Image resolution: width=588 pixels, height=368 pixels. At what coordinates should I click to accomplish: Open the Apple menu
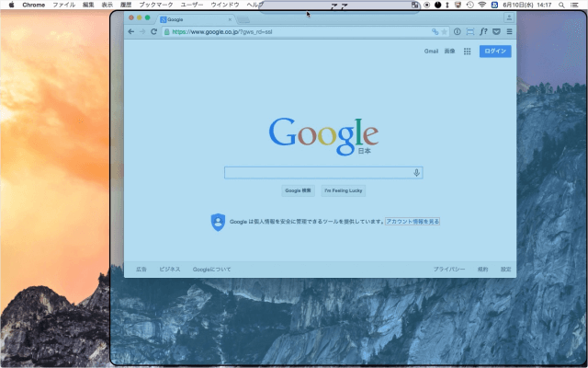click(11, 5)
